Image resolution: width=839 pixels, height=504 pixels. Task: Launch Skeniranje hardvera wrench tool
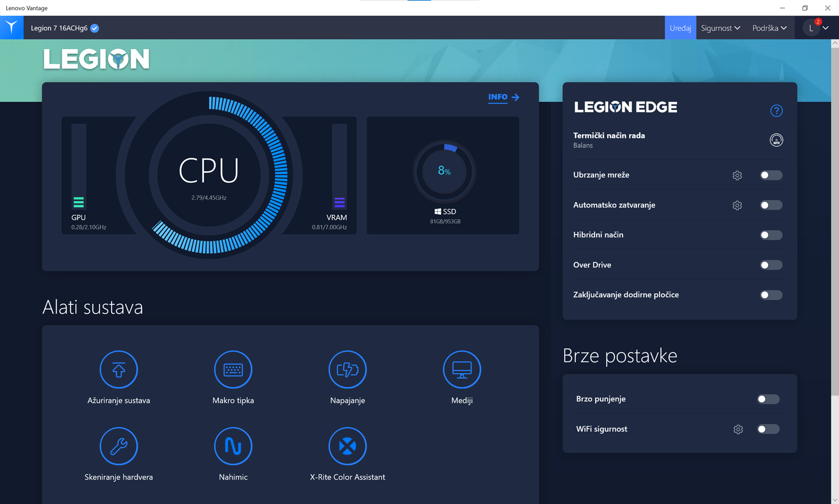[x=119, y=446]
